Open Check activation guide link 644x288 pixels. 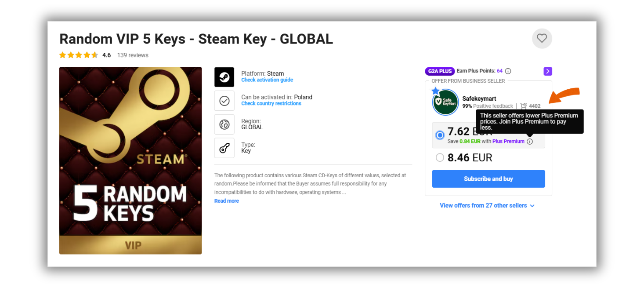[267, 80]
